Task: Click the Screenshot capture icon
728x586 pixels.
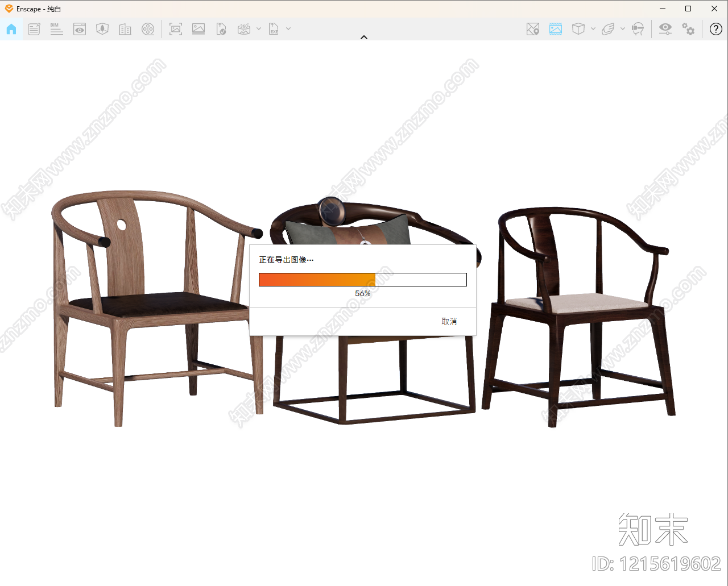Action: click(x=176, y=29)
